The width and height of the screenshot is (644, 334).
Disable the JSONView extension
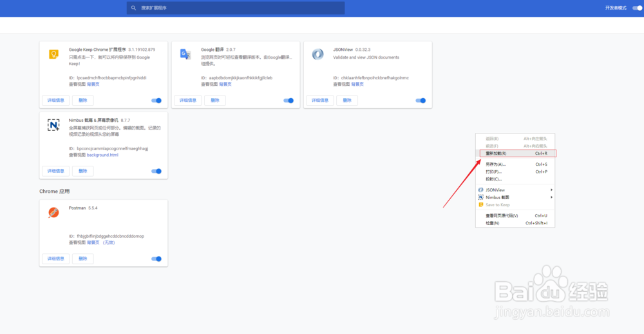tap(421, 101)
